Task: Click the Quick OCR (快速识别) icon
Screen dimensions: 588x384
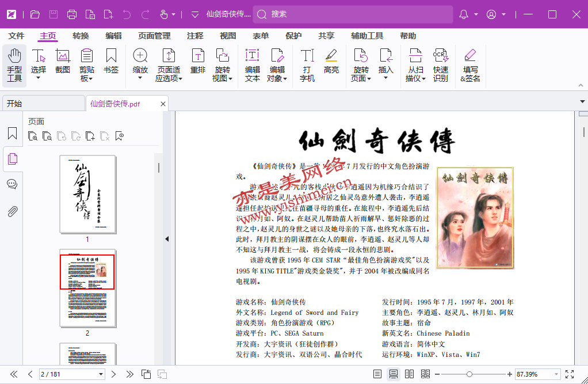Action: tap(440, 65)
